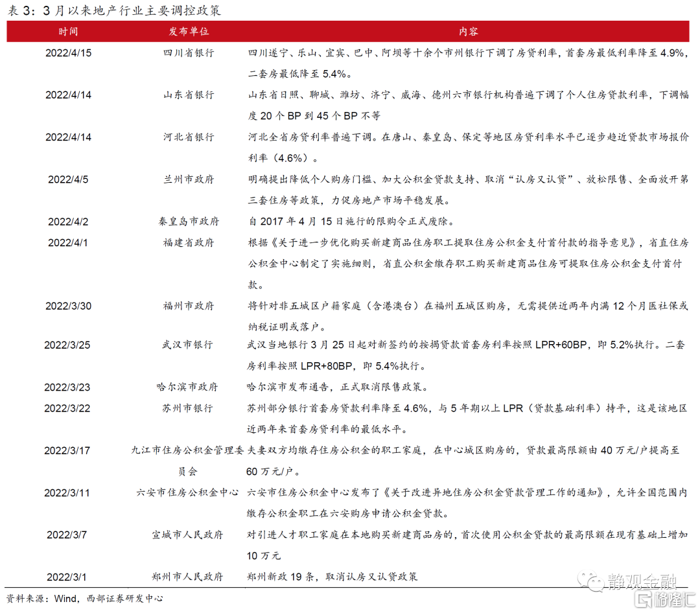Select the date cell '2022/3/30'
Image resolution: width=700 pixels, height=613 pixels.
(68, 306)
